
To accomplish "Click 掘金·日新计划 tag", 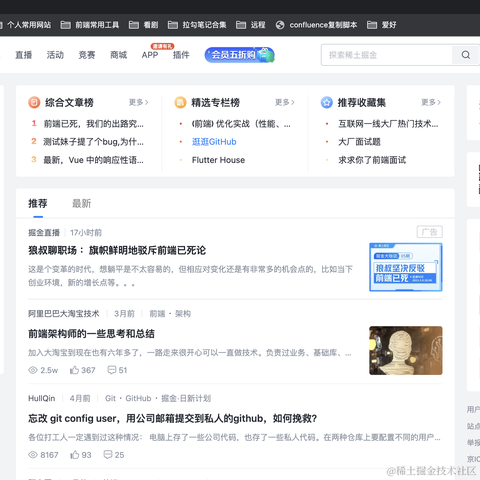I will 186,398.
